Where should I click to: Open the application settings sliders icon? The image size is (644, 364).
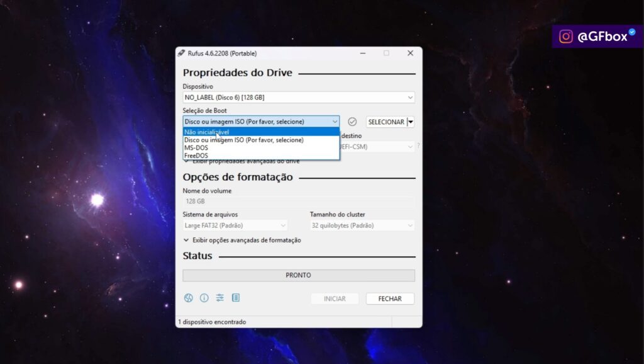click(x=220, y=298)
